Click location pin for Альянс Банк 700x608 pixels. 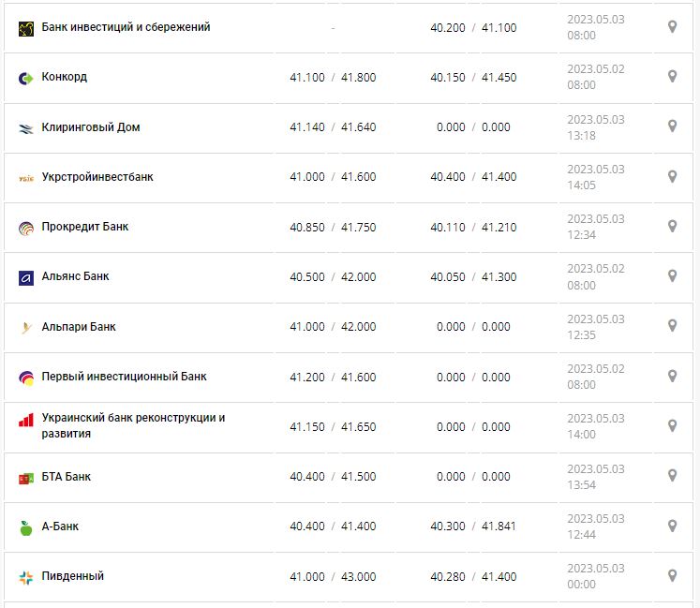pos(672,276)
